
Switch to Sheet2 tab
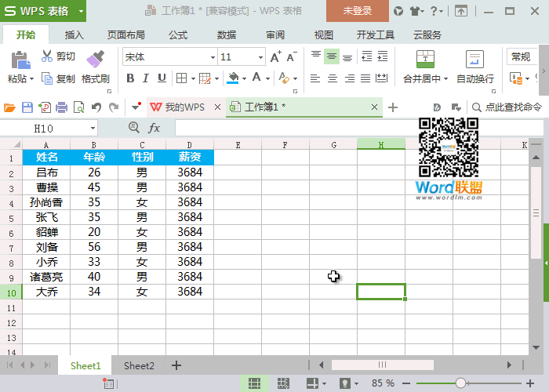coord(139,366)
